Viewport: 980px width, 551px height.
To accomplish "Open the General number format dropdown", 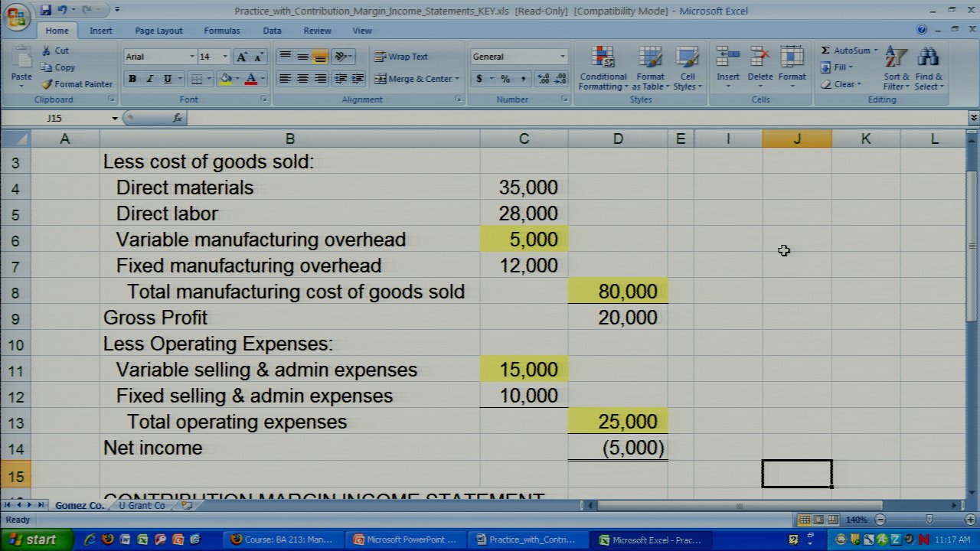I will point(562,57).
